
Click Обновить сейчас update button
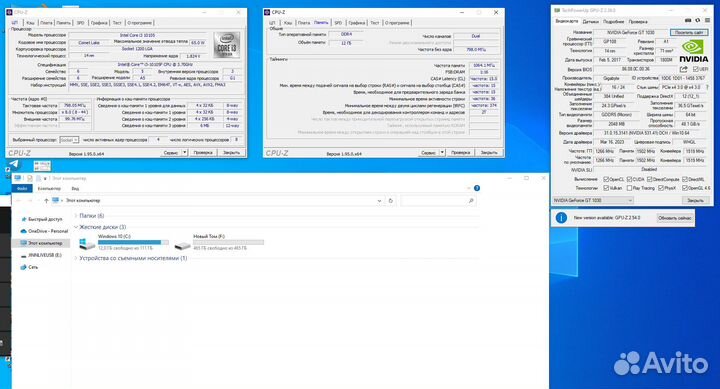point(675,218)
